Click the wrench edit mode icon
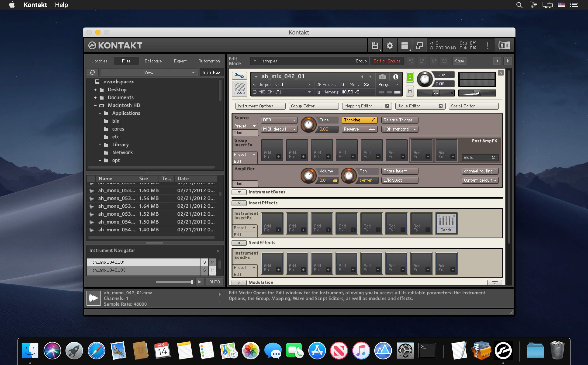The width and height of the screenshot is (588, 365). point(239,76)
